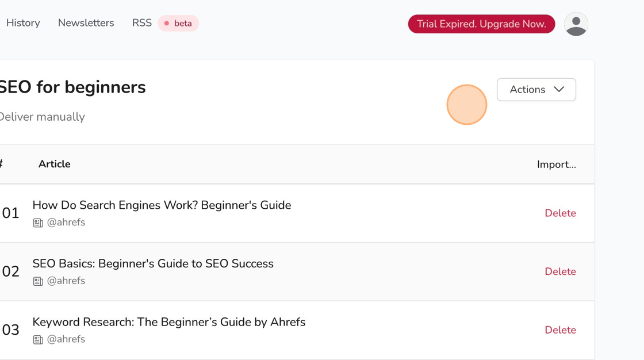Click the Import column header
The width and height of the screenshot is (644, 360).
(557, 164)
